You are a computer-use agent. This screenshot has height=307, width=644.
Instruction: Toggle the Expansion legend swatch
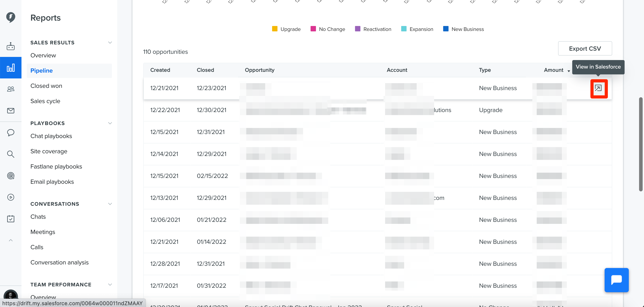coord(403,29)
